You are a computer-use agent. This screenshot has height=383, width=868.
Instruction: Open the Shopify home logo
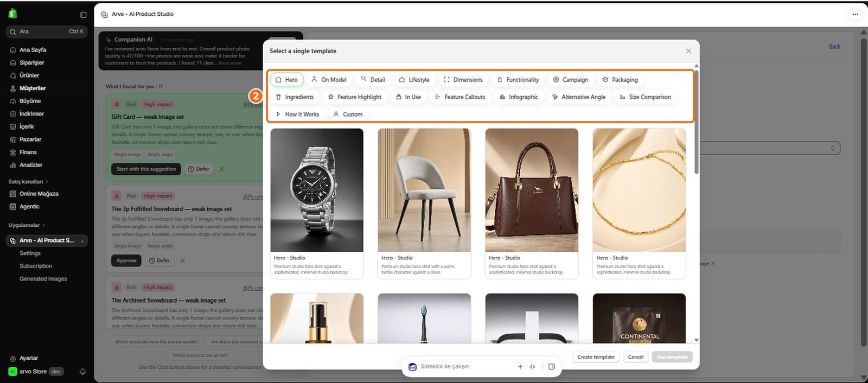[12, 14]
